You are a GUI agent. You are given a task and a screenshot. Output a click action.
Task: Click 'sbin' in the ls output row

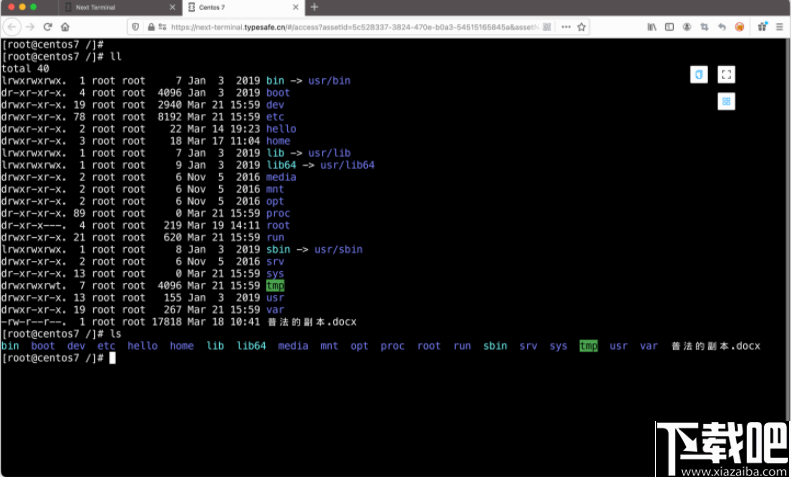(x=495, y=346)
